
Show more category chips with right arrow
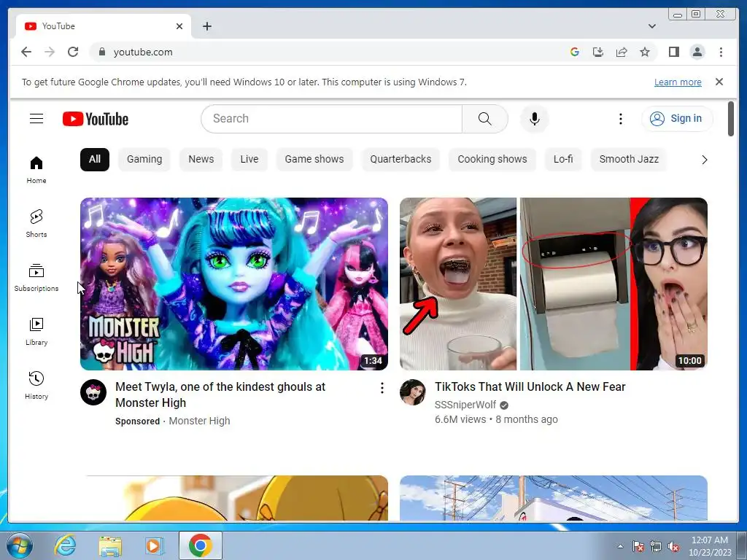[x=704, y=160]
